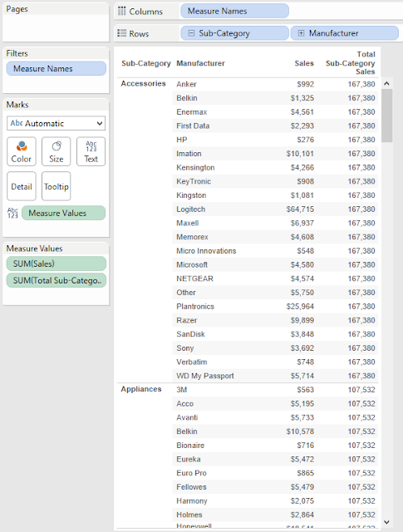Click the Logitech manufacturer row label
Viewport: 403px width, 532px height.
pos(190,209)
